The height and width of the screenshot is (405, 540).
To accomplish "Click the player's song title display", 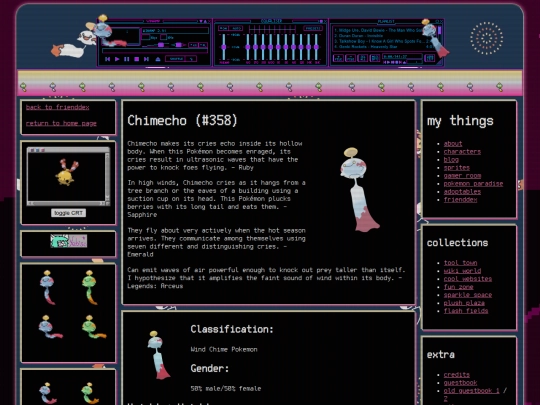I will [x=175, y=30].
